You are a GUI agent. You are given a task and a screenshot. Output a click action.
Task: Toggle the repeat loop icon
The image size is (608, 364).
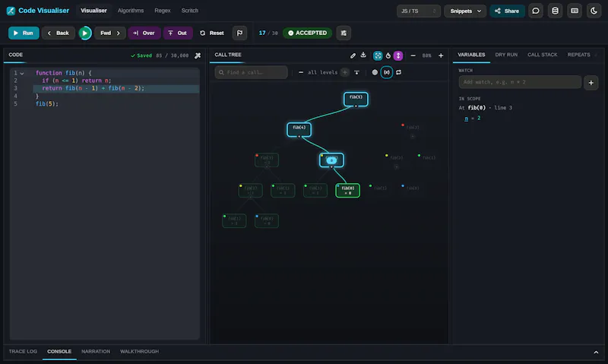pyautogui.click(x=398, y=72)
